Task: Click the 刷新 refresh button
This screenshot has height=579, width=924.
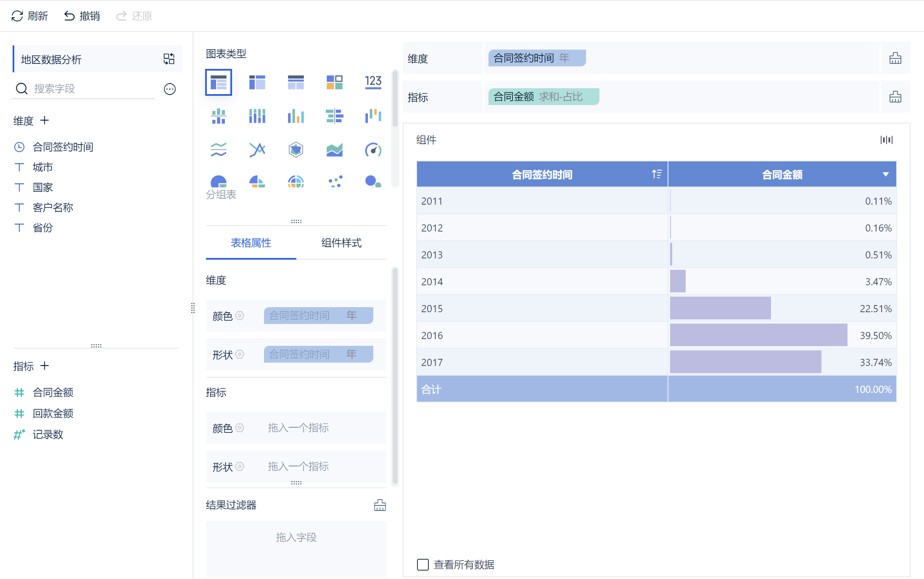Action: 30,16
